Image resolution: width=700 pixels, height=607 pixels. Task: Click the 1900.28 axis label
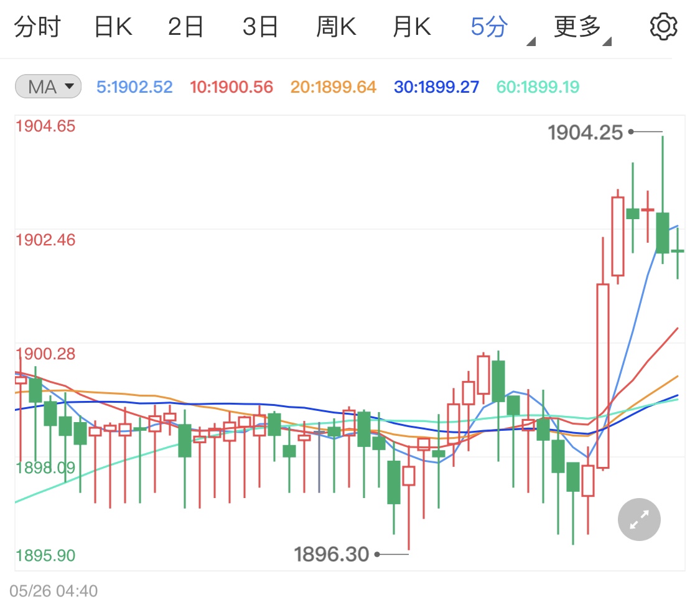point(45,354)
